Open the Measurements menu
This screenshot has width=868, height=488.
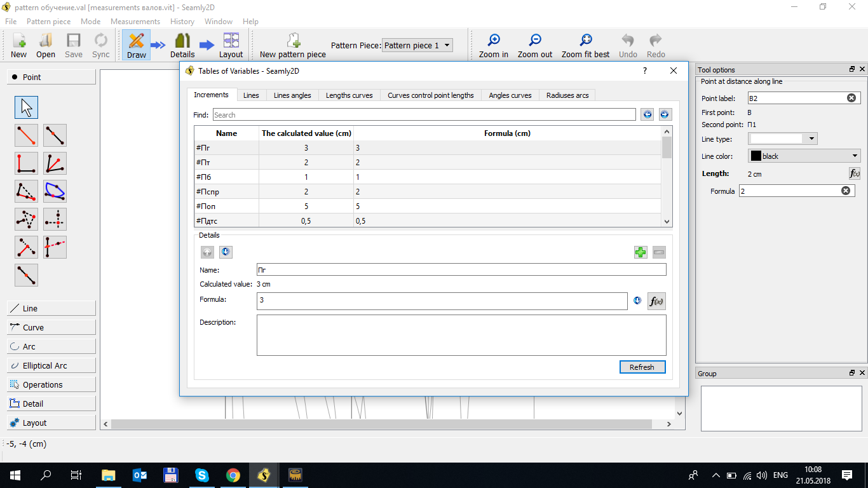(x=135, y=22)
